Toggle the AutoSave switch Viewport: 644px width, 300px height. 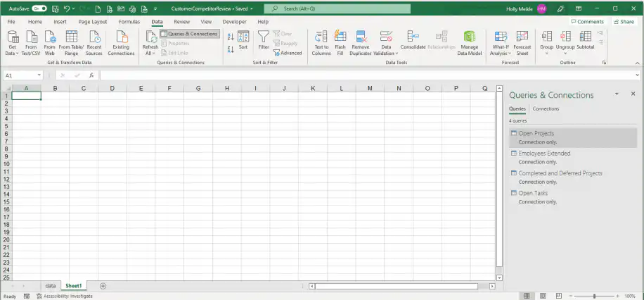[39, 8]
